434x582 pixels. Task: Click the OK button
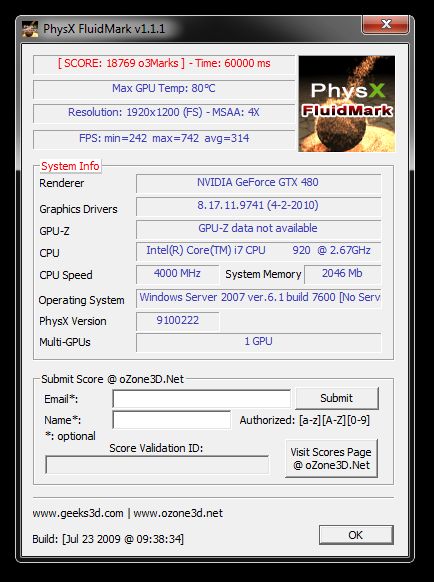356,535
